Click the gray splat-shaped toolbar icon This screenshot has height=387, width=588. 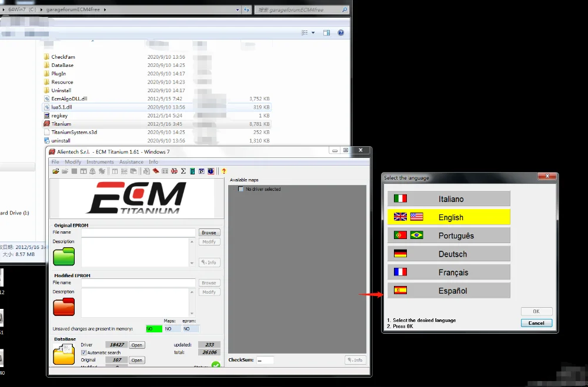(102, 171)
